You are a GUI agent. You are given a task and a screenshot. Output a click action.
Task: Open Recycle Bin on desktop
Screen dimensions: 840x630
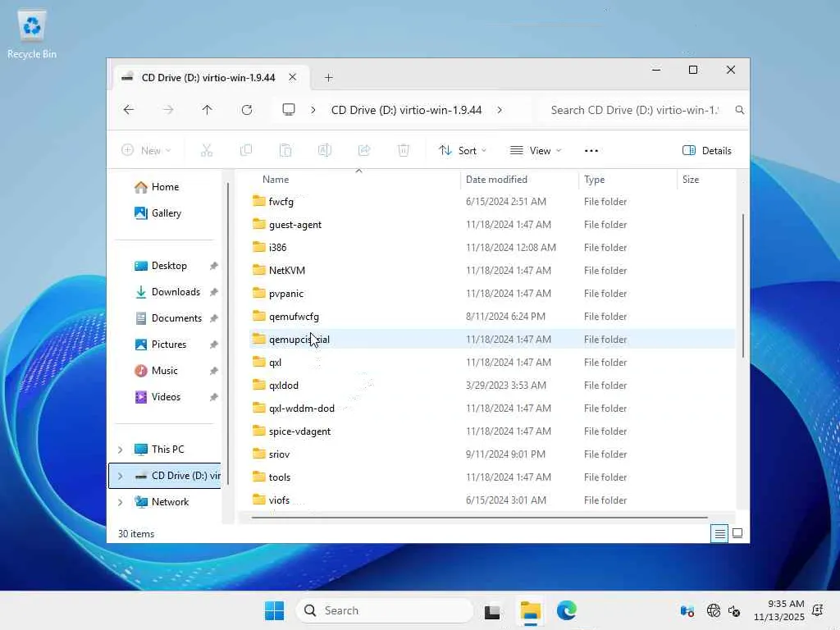pyautogui.click(x=32, y=34)
